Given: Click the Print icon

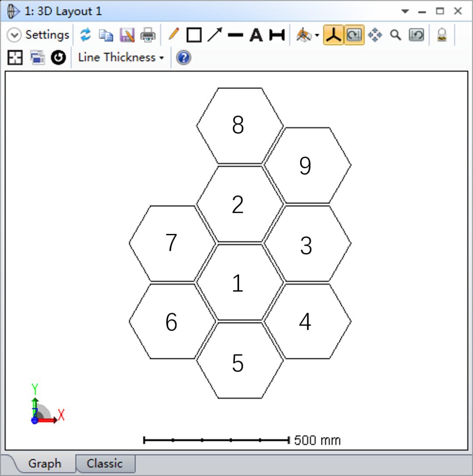Looking at the screenshot, I should (148, 35).
